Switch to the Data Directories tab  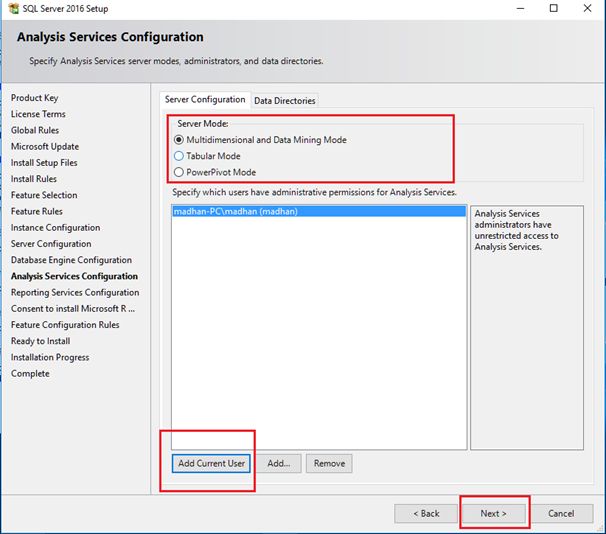pos(285,101)
